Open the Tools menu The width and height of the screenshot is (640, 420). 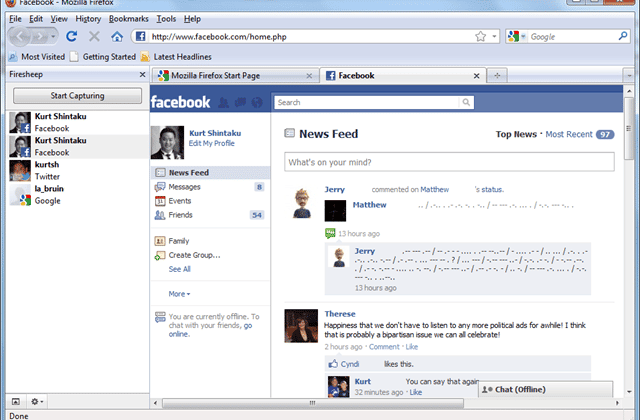pos(166,19)
